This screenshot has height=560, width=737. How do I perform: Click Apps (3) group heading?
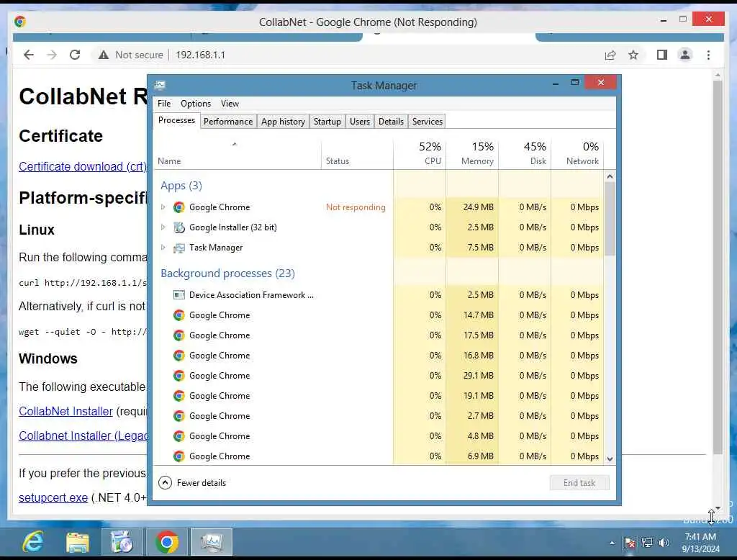pyautogui.click(x=181, y=186)
